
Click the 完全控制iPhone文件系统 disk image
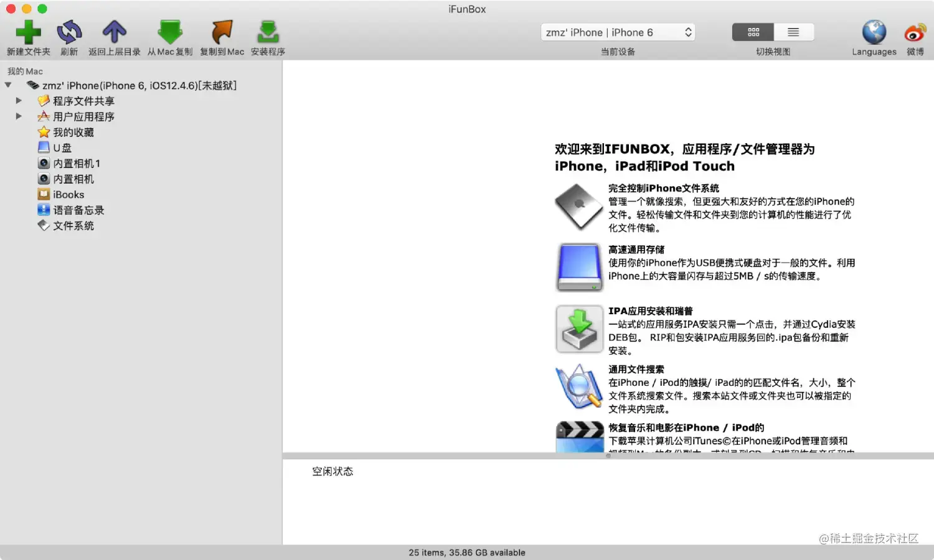pos(579,207)
